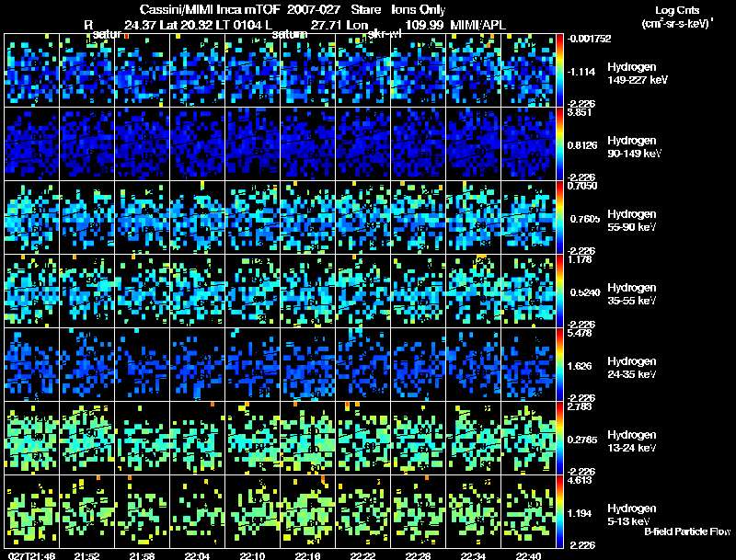The width and height of the screenshot is (736, 560).
Task: Click the '22:40' time axis label
Action: coord(528,555)
